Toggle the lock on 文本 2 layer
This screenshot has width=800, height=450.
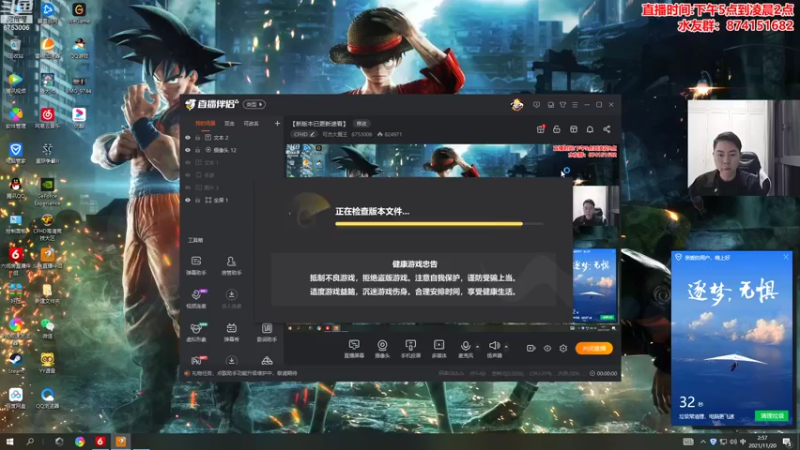[197, 138]
